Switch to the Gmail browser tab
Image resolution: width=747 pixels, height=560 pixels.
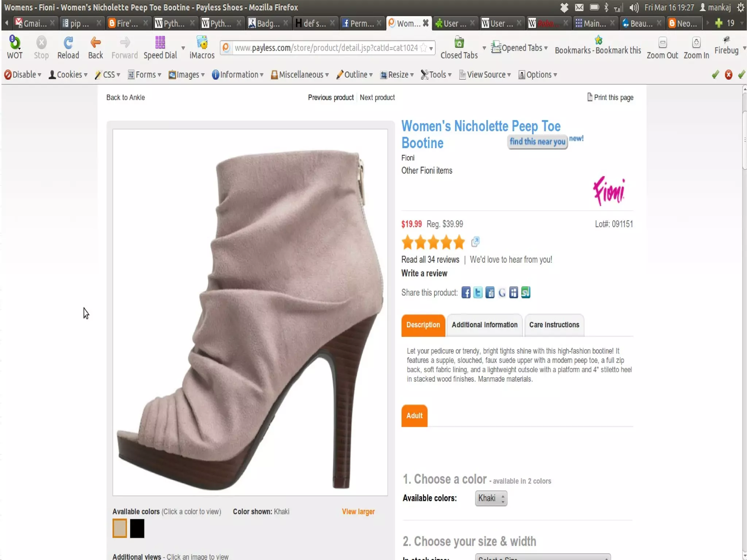35,23
